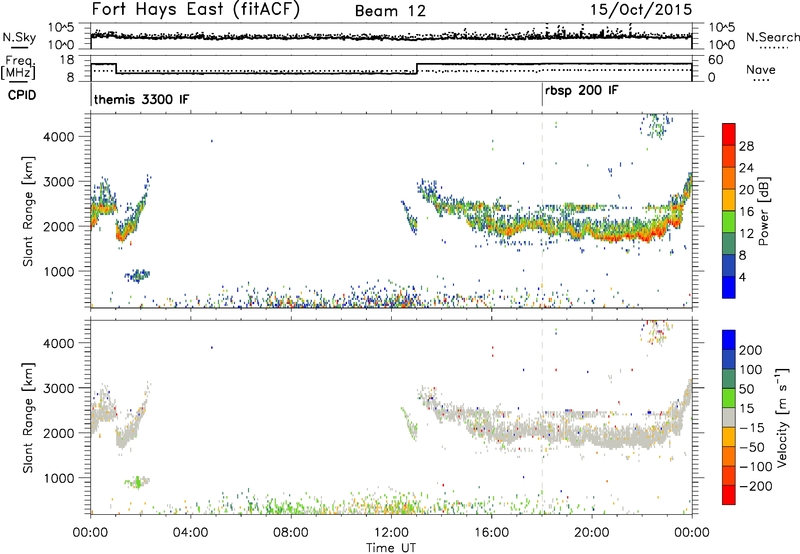Click the green scatter patch near 1000 km in the velocity panel
The height and width of the screenshot is (554, 800).
137,482
